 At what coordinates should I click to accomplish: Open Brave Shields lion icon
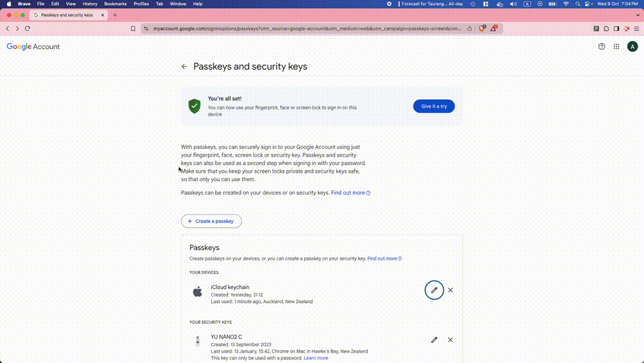point(482,28)
